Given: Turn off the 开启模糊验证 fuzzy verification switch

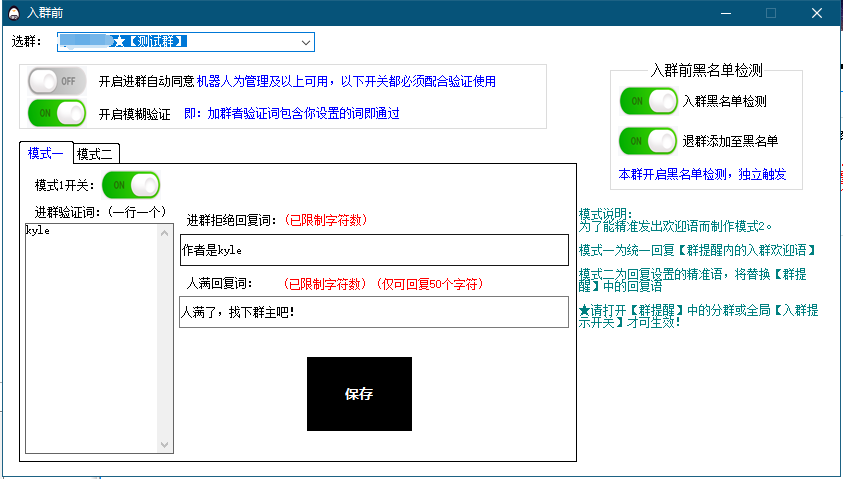Looking at the screenshot, I should coord(56,113).
